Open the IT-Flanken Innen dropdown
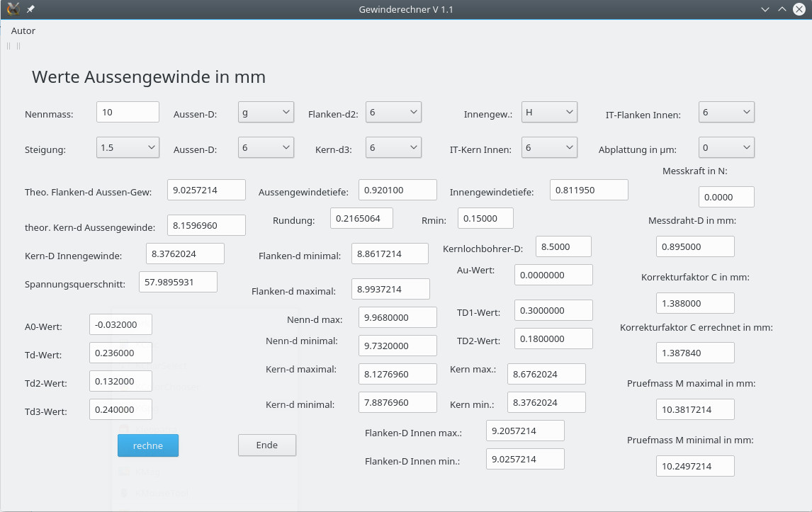The height and width of the screenshot is (512, 812). (726, 113)
